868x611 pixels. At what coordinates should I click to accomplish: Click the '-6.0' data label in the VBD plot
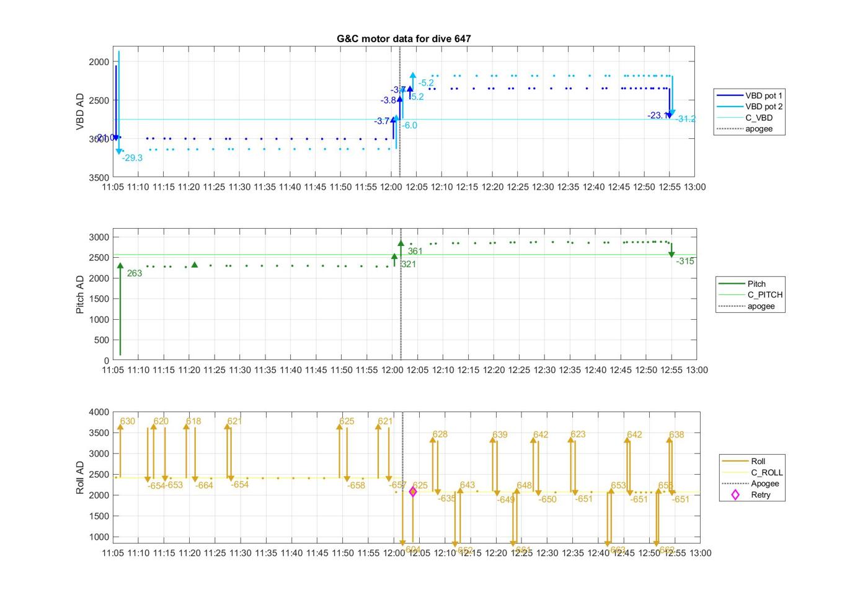click(x=409, y=125)
